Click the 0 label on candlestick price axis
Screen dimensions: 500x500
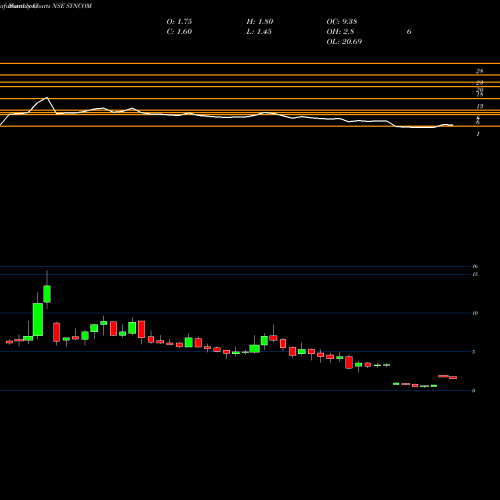(x=474, y=391)
